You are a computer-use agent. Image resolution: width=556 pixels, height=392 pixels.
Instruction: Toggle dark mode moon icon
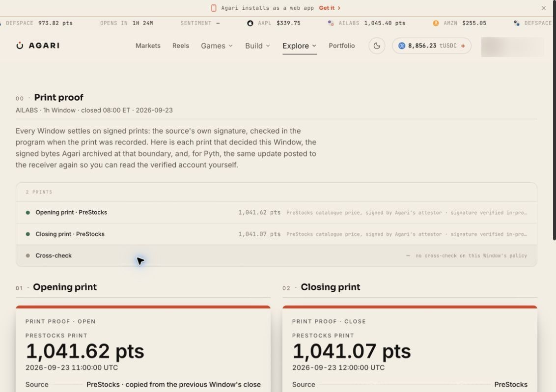(377, 46)
